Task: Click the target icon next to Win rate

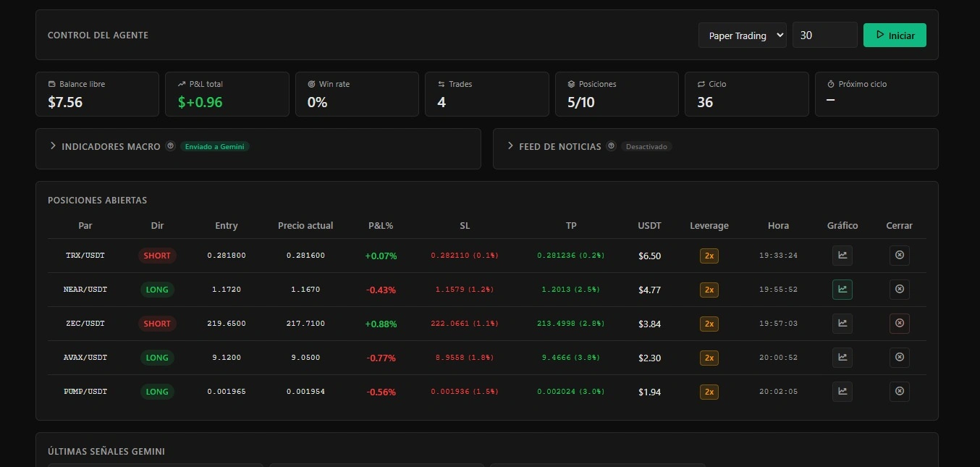Action: pyautogui.click(x=311, y=84)
